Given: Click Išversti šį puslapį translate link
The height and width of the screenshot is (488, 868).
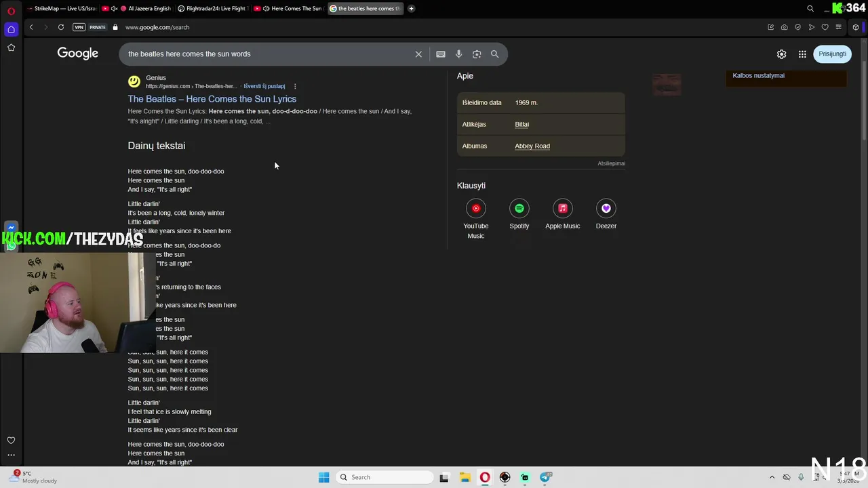Looking at the screenshot, I should (x=264, y=86).
